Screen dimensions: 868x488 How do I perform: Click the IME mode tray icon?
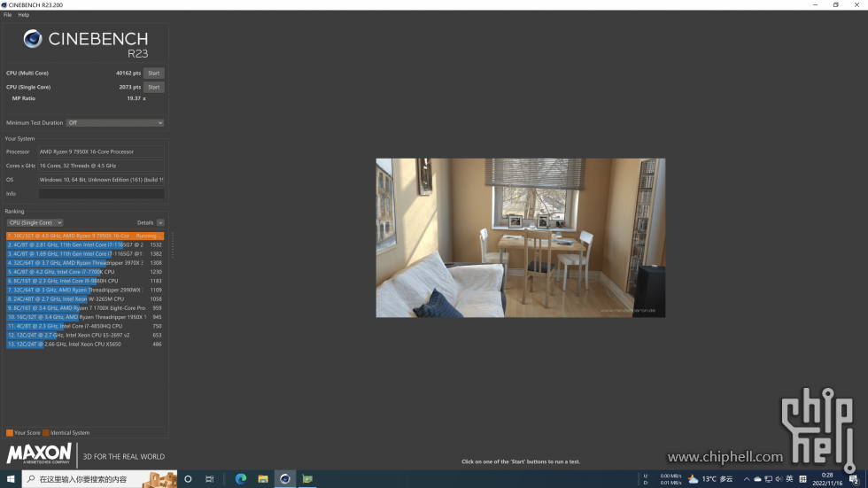803,479
